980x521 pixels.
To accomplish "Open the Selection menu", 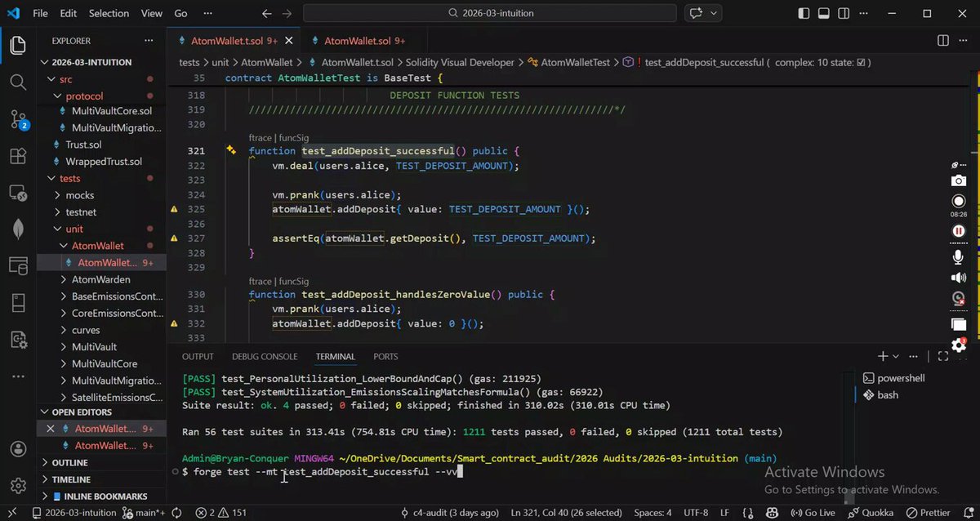I will point(109,13).
